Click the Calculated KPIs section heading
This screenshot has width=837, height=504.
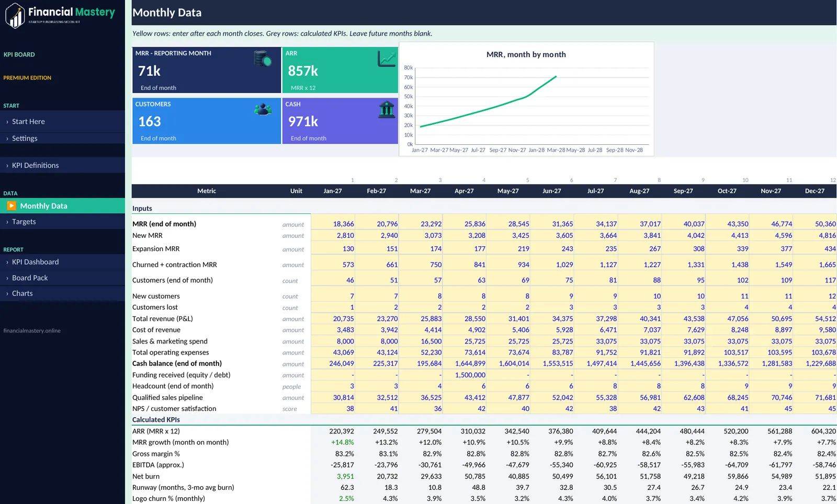(156, 419)
